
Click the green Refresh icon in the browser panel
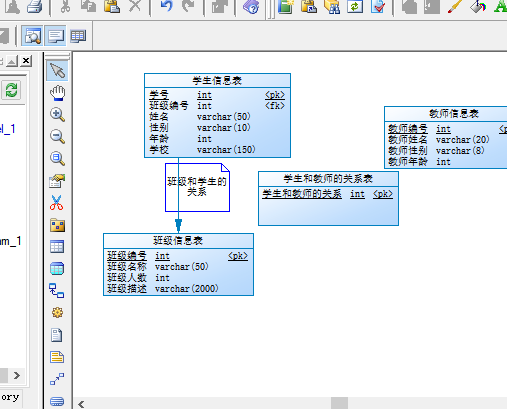coord(11,90)
